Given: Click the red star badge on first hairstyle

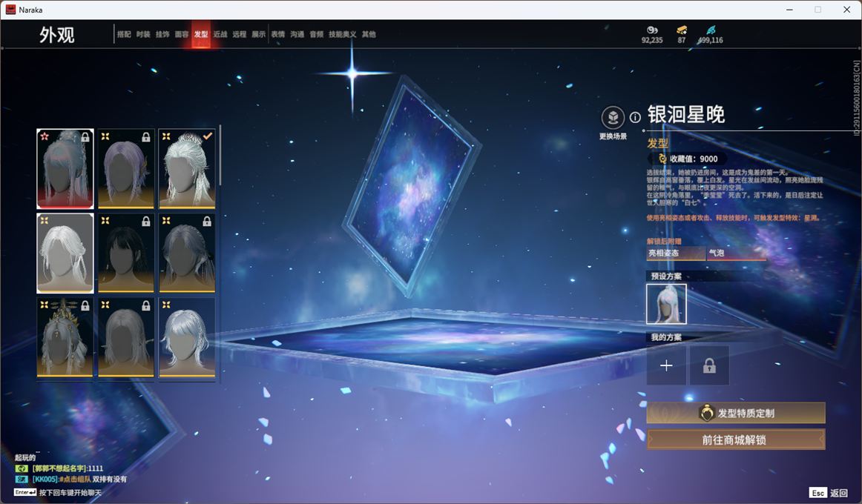Looking at the screenshot, I should tap(45, 136).
